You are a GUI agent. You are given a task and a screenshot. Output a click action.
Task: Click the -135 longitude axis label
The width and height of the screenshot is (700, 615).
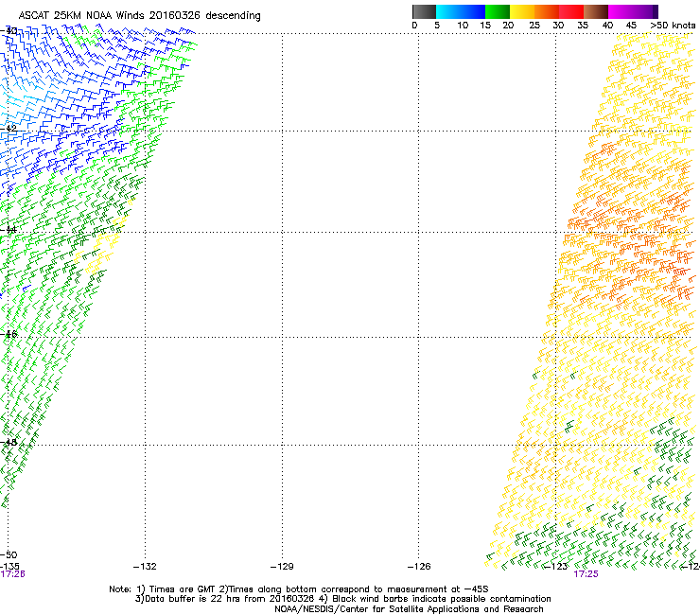coord(9,567)
